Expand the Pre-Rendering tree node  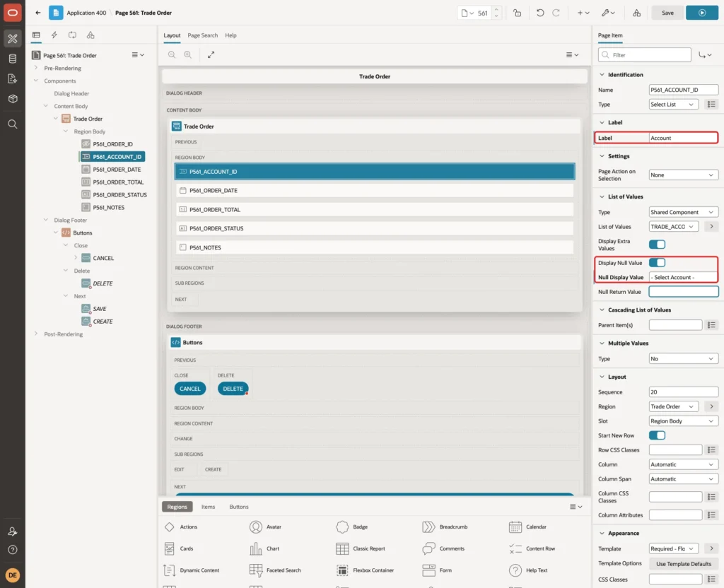[36, 68]
